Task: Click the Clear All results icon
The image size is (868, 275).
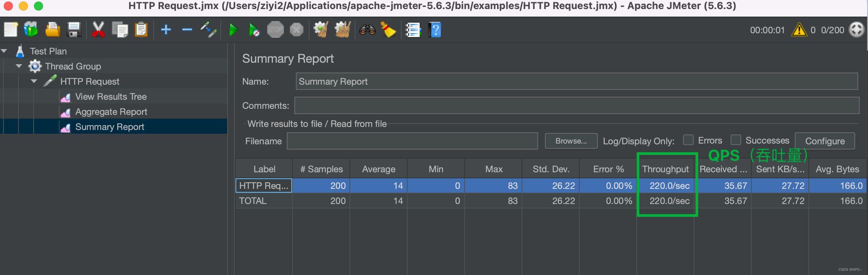Action: click(343, 29)
